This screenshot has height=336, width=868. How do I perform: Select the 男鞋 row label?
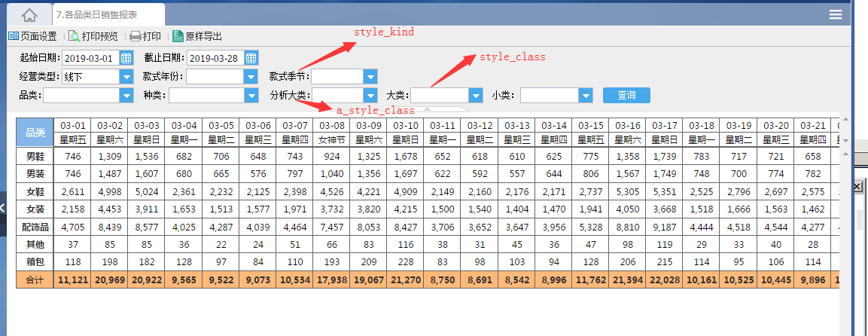pyautogui.click(x=35, y=156)
